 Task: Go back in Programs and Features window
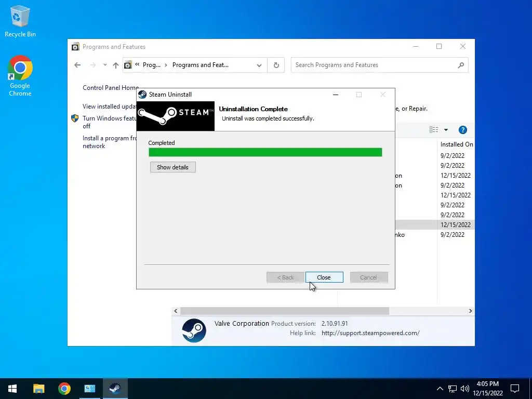click(x=78, y=65)
